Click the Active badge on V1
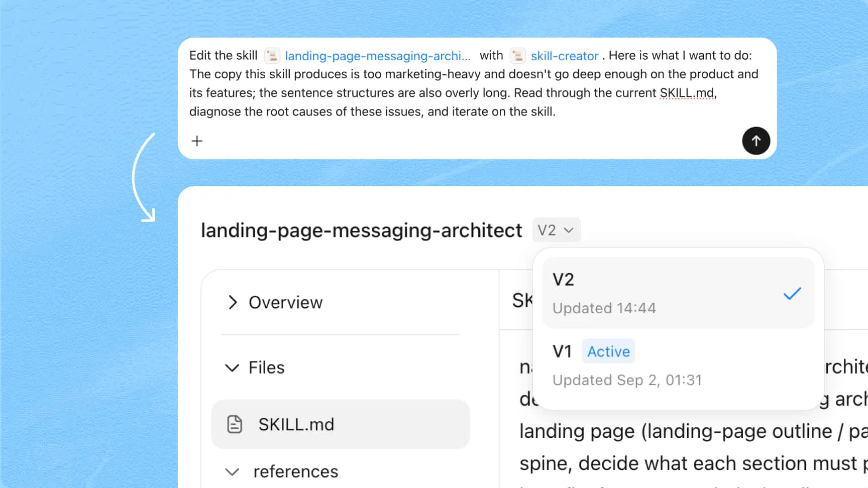 (x=608, y=351)
